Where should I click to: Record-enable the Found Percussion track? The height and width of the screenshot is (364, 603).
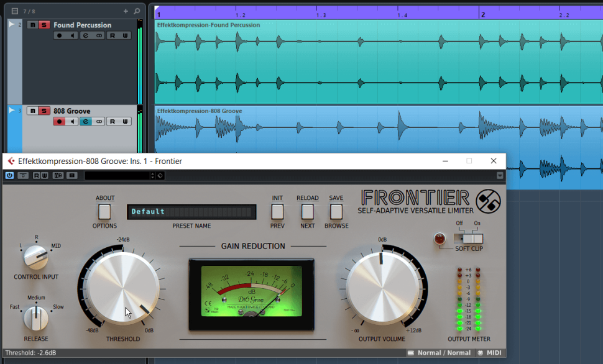coord(60,35)
